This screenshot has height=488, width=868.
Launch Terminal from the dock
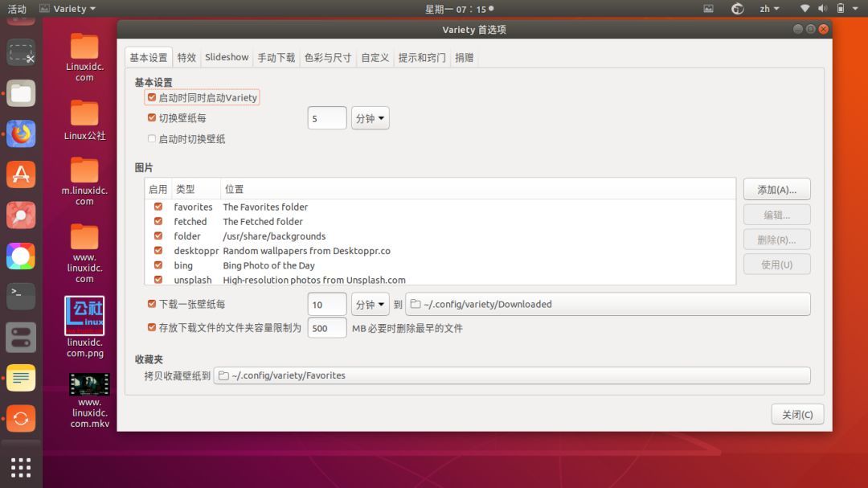(21, 297)
